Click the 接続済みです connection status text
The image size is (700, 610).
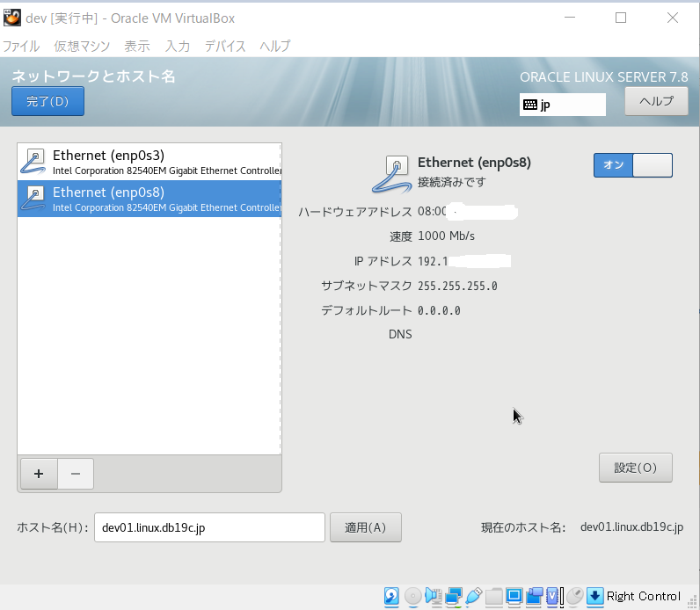[451, 182]
